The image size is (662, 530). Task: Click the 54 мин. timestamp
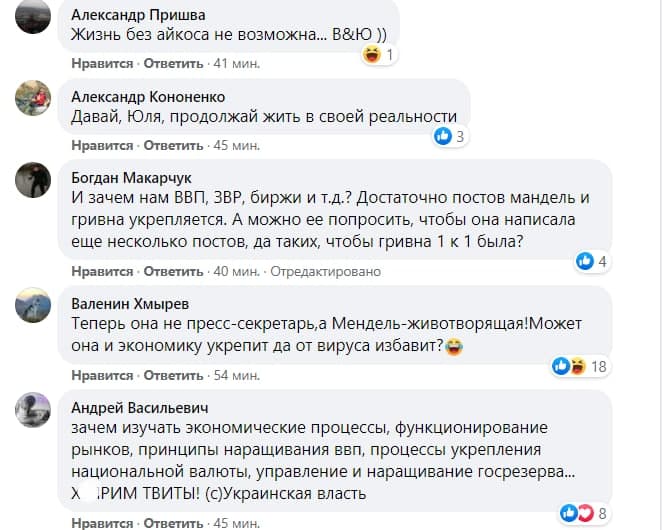[x=238, y=376]
